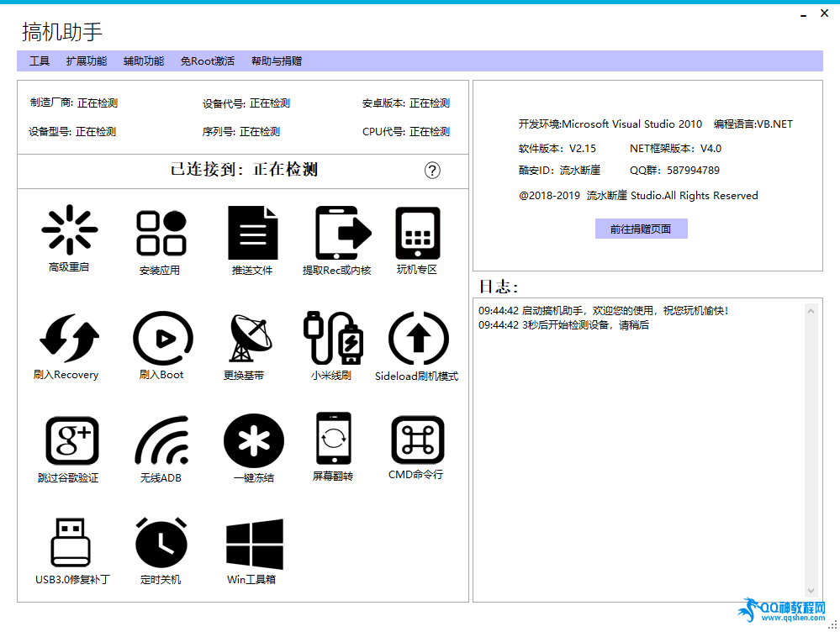Click the NET框架版本 V4.0 text
Screen dimensions: 840x632
(x=675, y=149)
